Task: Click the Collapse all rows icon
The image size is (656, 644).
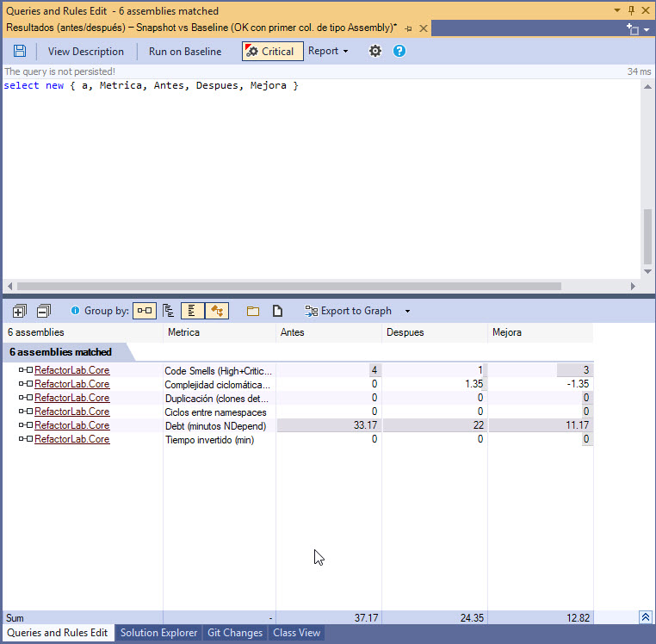Action: coord(44,311)
